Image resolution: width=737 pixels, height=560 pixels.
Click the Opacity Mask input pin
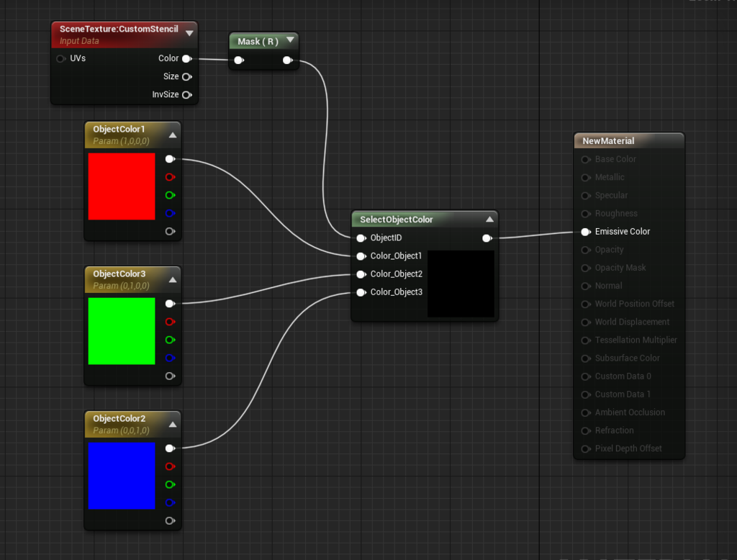(586, 268)
